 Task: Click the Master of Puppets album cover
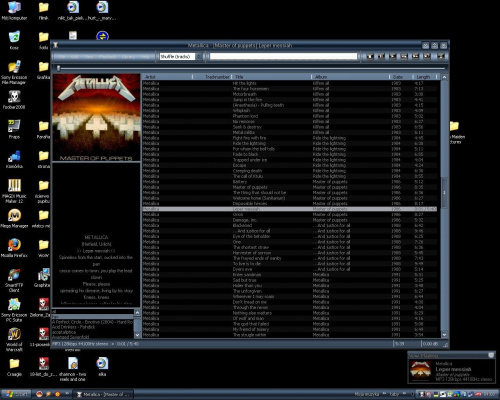coord(96,118)
